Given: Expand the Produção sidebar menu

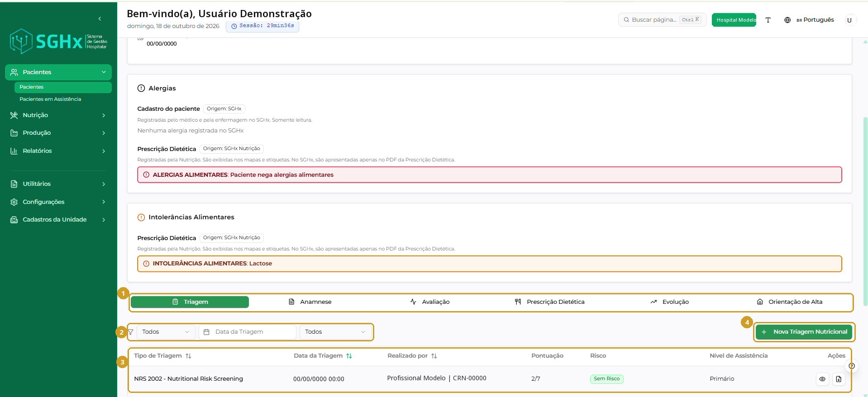Looking at the screenshot, I should pyautogui.click(x=58, y=133).
